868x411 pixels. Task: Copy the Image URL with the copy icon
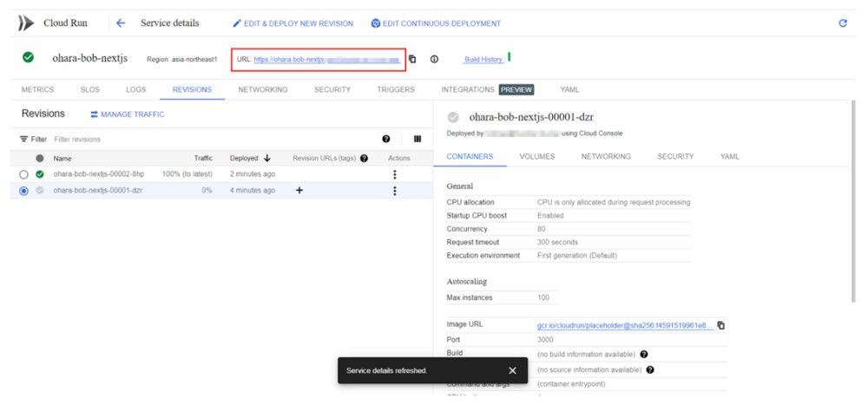click(720, 325)
